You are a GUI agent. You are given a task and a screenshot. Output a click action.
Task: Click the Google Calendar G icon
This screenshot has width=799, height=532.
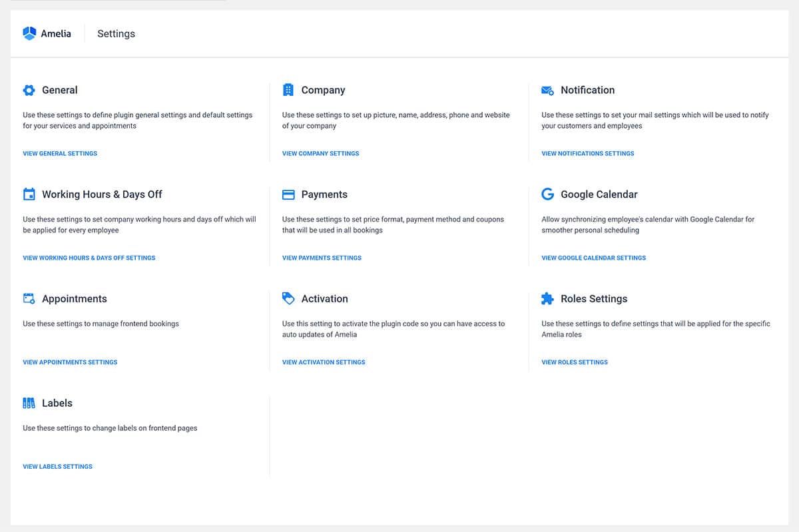coord(547,194)
